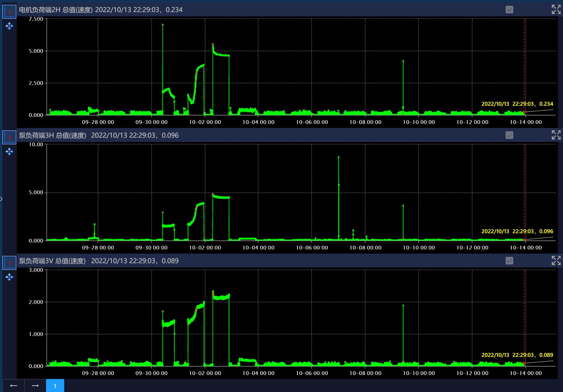The image size is (563, 392).
Task: Toggle the checkbox on the 泵负荷端3V chart header
Action: [x=509, y=261]
